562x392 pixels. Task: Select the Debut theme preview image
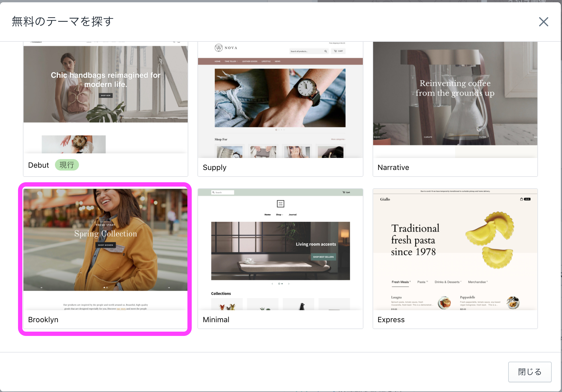point(106,97)
